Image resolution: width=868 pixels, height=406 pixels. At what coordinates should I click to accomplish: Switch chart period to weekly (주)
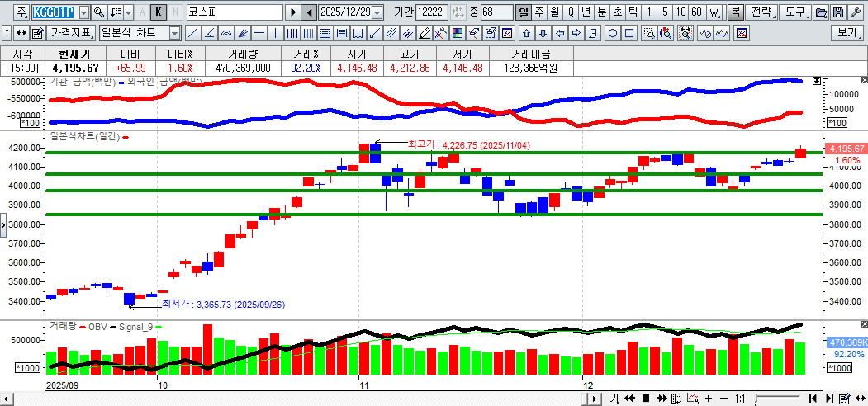pos(538,12)
